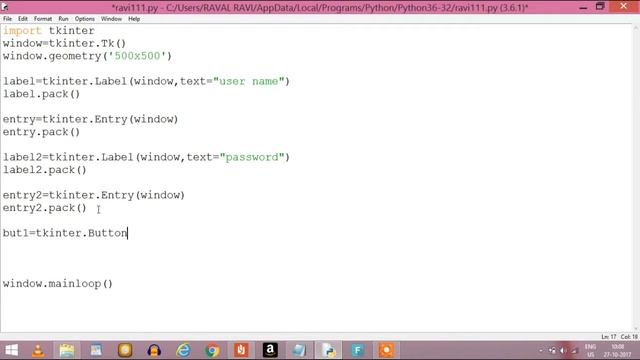The image size is (640, 360).
Task: Click the 'window.mainloop()' line
Action: (58, 284)
